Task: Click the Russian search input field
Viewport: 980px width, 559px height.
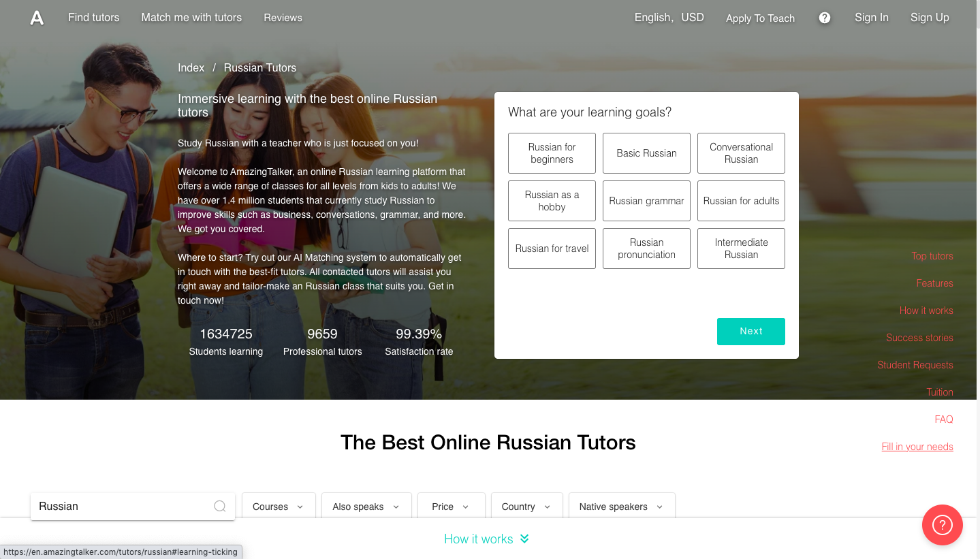Action: (123, 507)
